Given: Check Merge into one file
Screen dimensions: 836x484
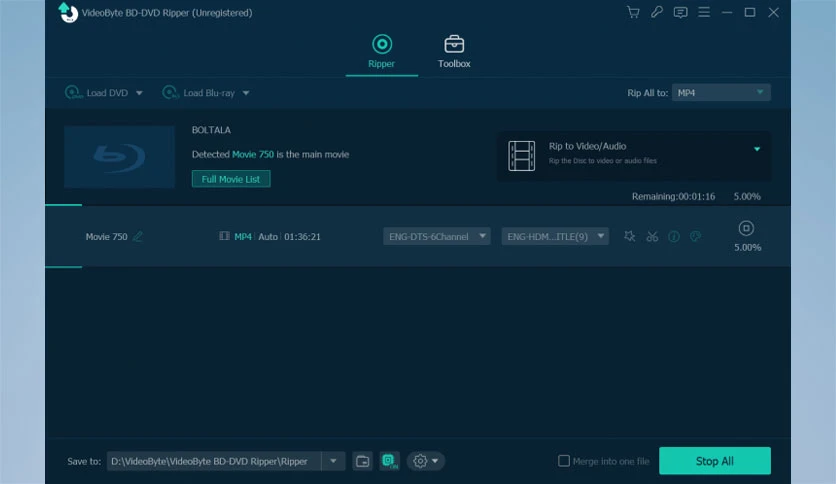Looking at the screenshot, I should point(564,461).
